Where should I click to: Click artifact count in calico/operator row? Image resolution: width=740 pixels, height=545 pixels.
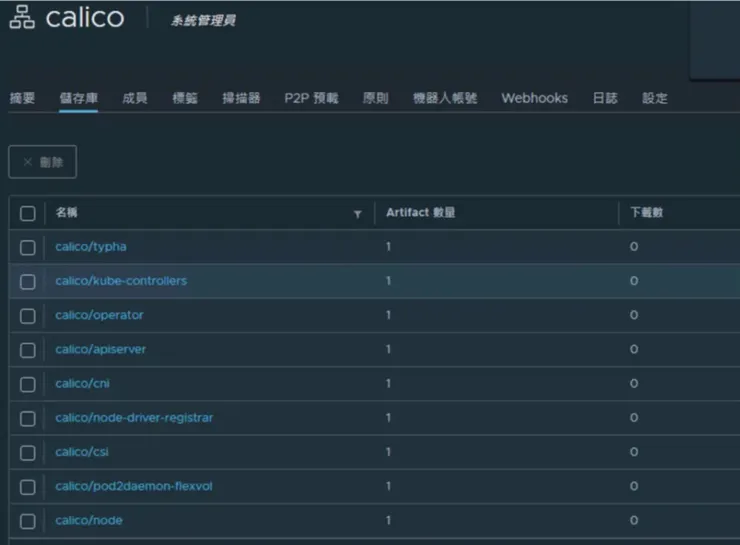388,315
